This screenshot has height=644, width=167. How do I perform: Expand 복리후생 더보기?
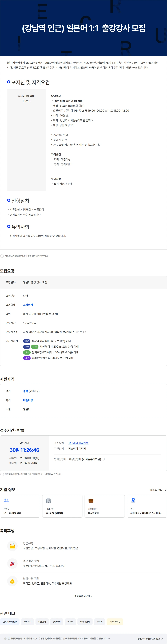pyautogui.click(x=83, y=596)
